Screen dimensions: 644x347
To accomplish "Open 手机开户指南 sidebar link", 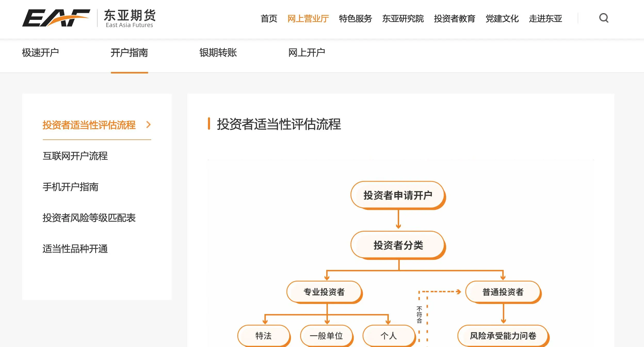I will (x=70, y=187).
